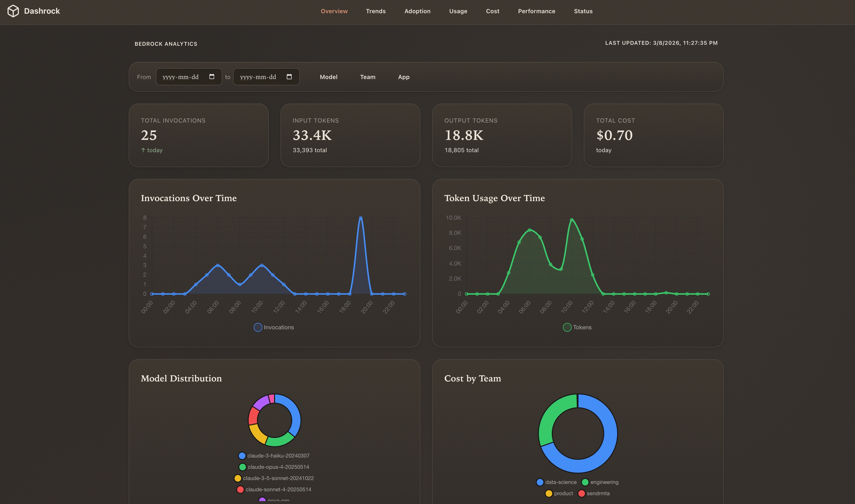Open the App filter

coord(404,77)
